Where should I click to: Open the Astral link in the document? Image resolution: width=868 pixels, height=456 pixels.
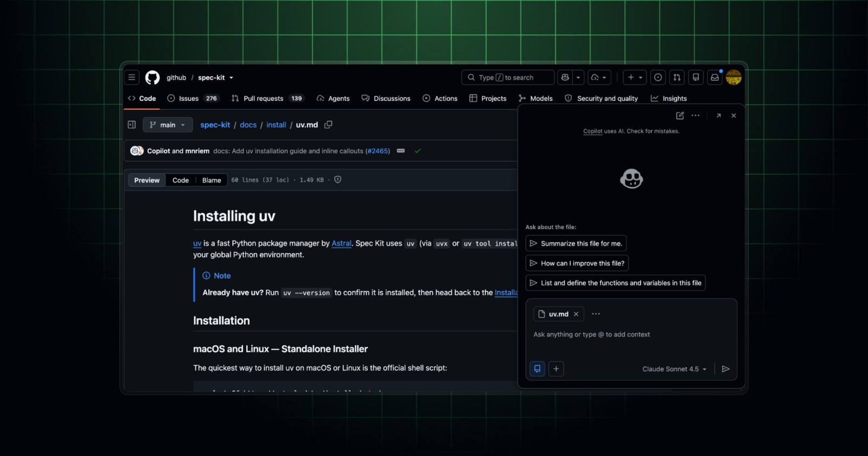341,243
